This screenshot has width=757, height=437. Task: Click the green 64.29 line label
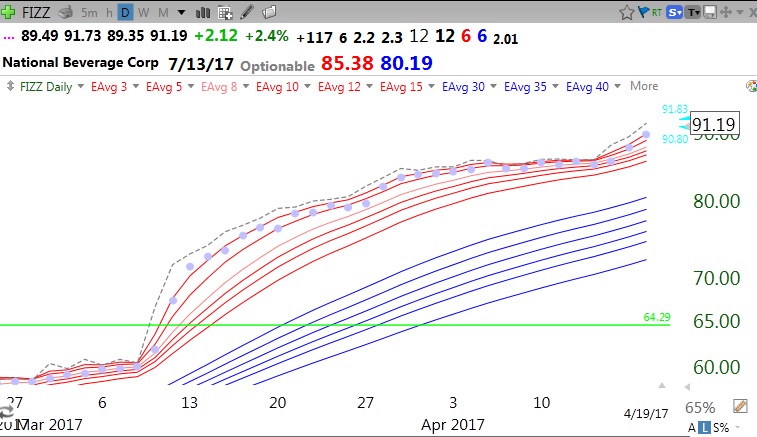[x=657, y=317]
